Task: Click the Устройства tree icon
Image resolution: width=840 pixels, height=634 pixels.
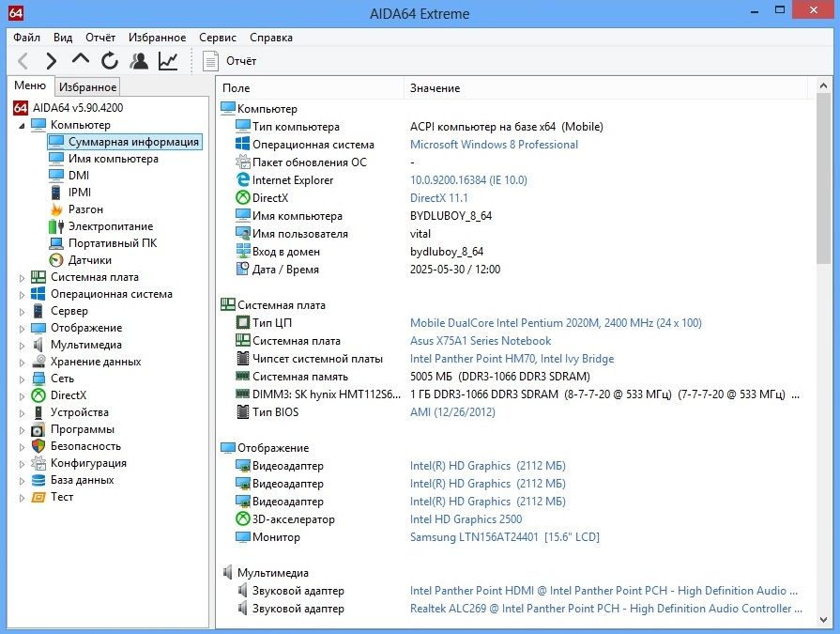Action: point(38,412)
